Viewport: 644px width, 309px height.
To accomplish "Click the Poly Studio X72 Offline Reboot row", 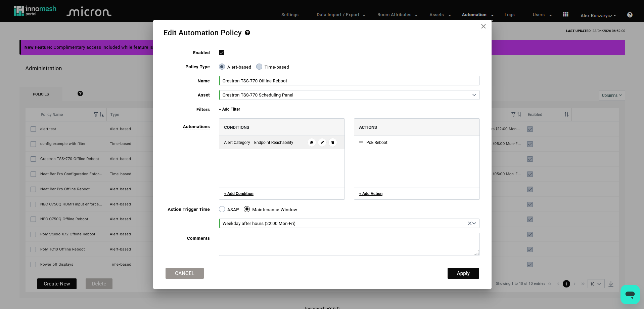I will click(89, 234).
